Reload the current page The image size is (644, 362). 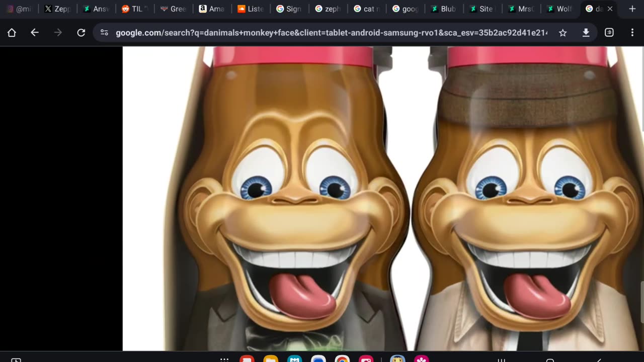pos(81,33)
